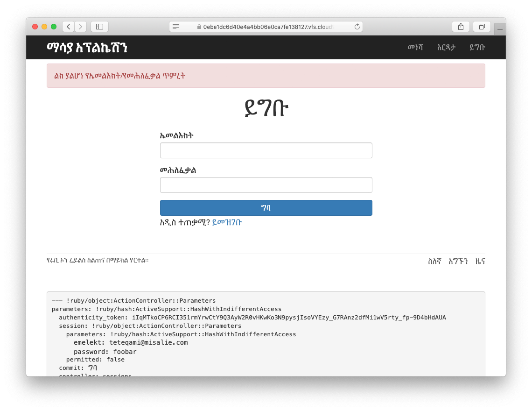
Task: Zoom window with green button
Action: [x=54, y=27]
